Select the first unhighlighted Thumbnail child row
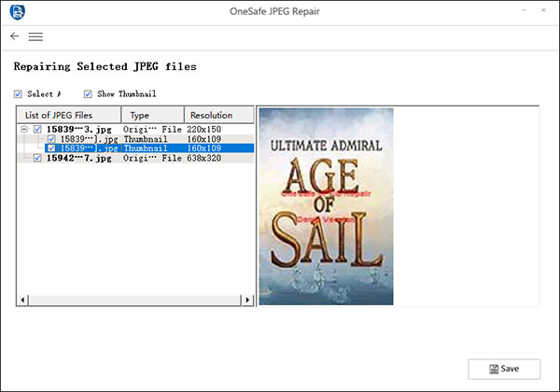560x392 pixels. pos(135,139)
